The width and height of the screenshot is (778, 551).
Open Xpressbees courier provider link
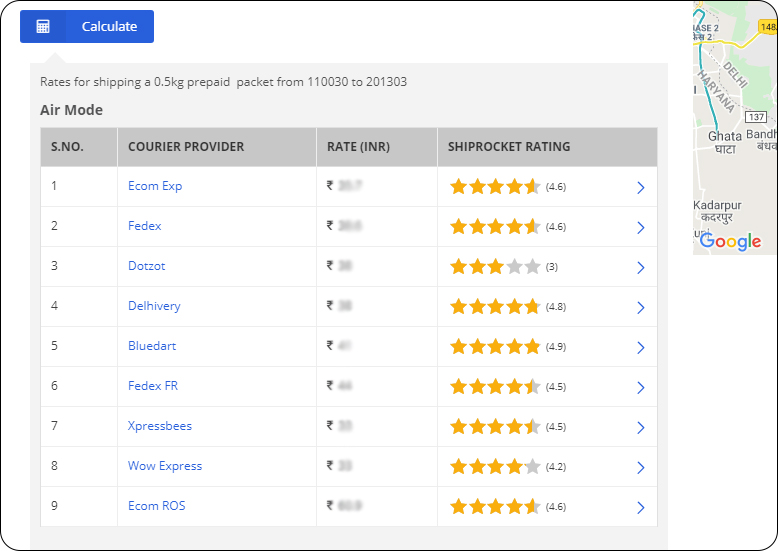[x=159, y=426]
